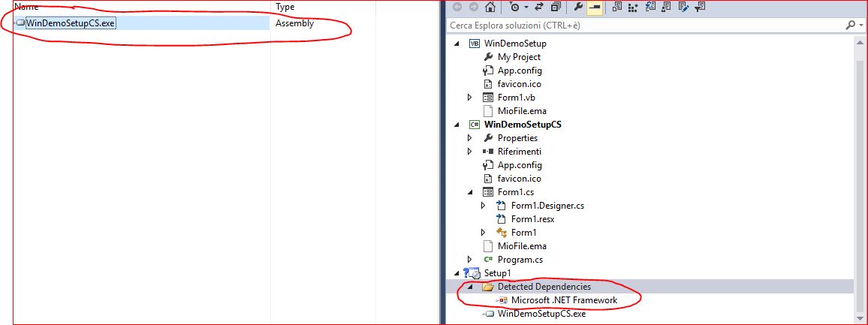Select Form1.Designer.cs file
Viewport: 868px width, 325px height.
point(547,206)
